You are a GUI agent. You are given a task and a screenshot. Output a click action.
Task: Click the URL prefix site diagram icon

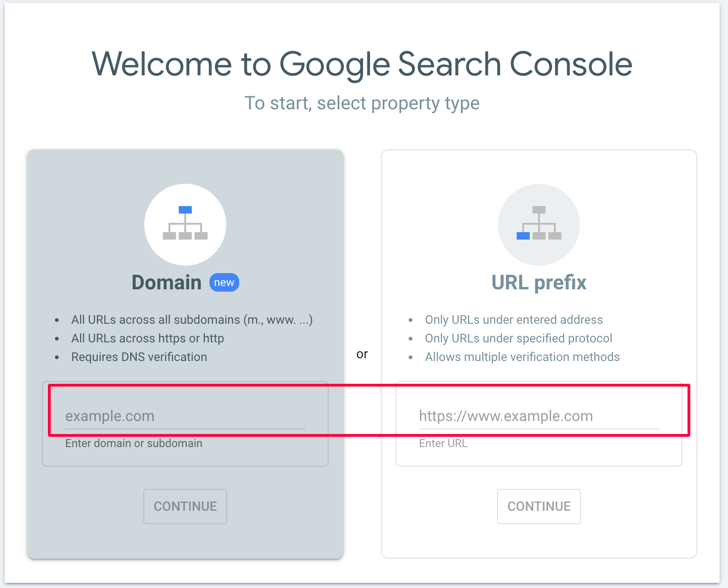(x=539, y=225)
